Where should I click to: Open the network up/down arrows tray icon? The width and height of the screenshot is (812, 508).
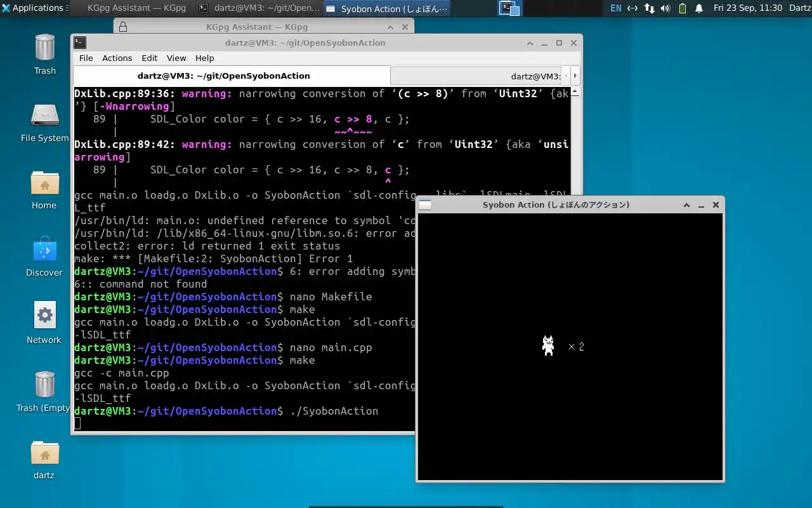(x=650, y=8)
